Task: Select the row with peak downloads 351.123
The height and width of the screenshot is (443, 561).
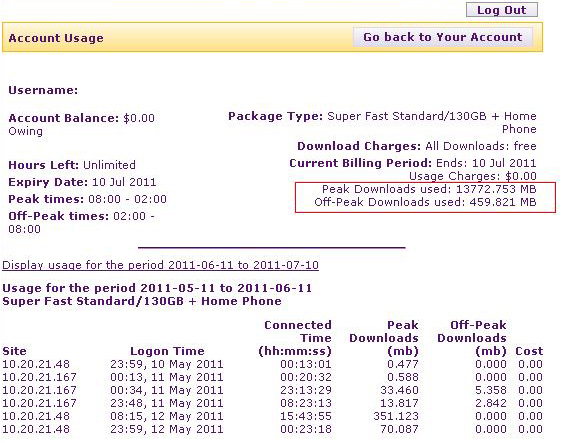Action: click(x=273, y=416)
